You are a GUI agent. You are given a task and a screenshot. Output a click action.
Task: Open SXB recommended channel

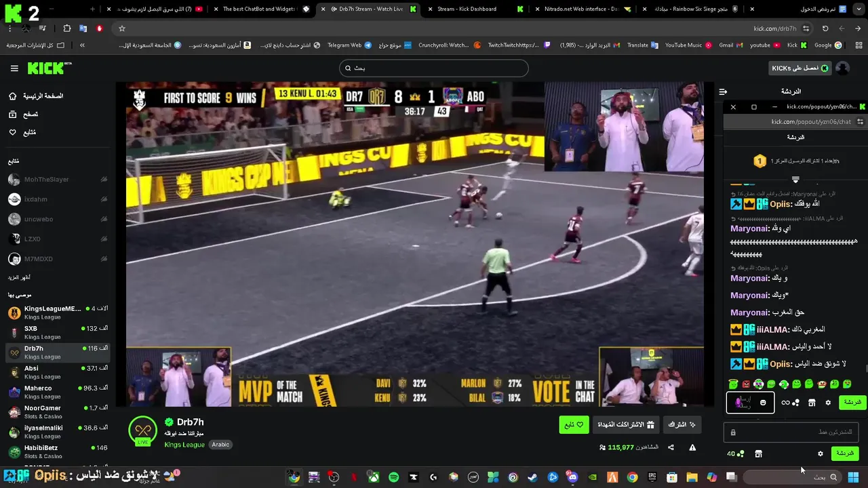[58, 332]
